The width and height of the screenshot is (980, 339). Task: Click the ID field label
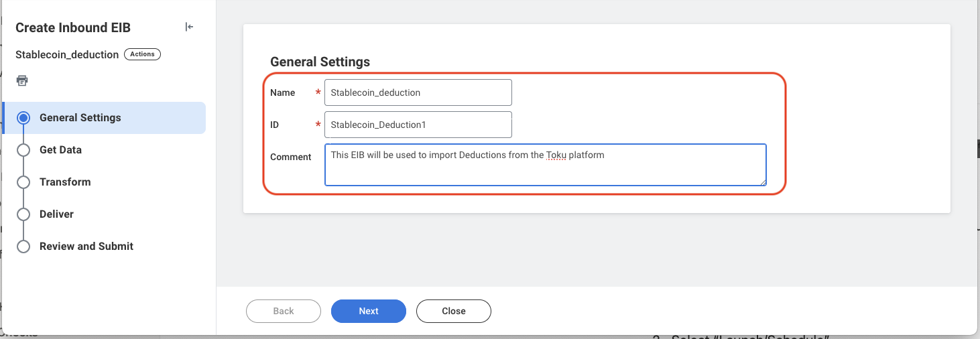point(274,125)
